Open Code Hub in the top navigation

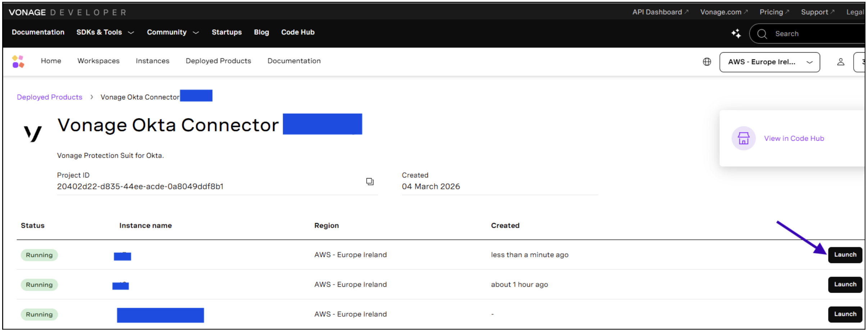click(x=298, y=32)
